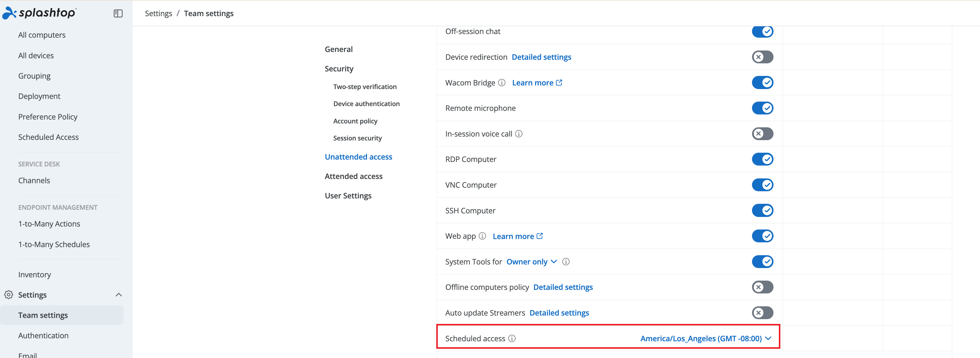Go to Grouping page
Viewport: 980px width, 358px height.
coord(34,76)
